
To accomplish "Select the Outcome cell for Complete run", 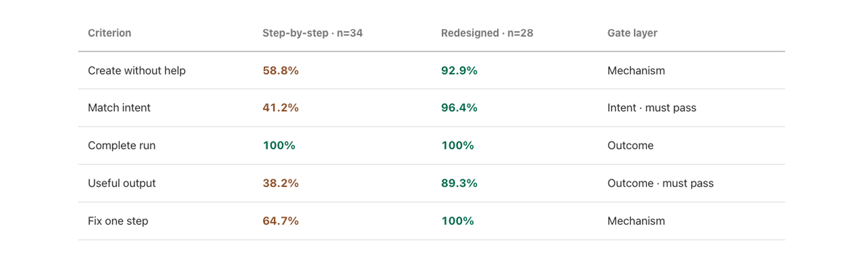I will click(x=630, y=145).
